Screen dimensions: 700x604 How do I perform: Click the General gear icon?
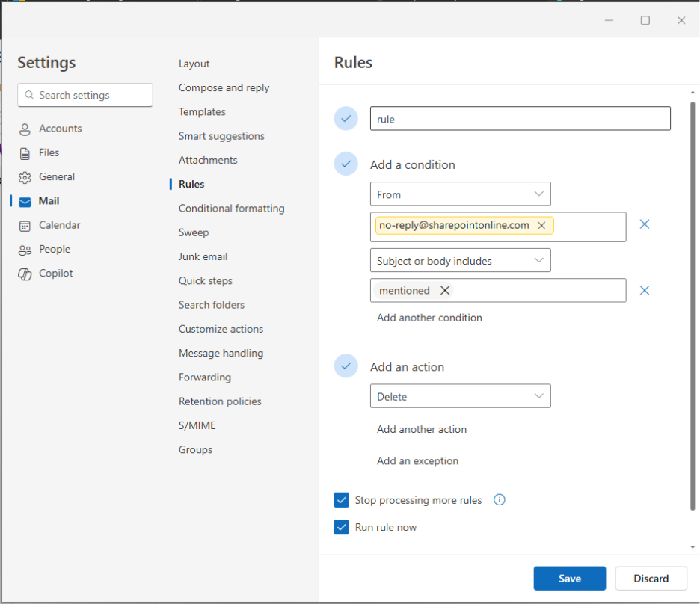(x=25, y=178)
